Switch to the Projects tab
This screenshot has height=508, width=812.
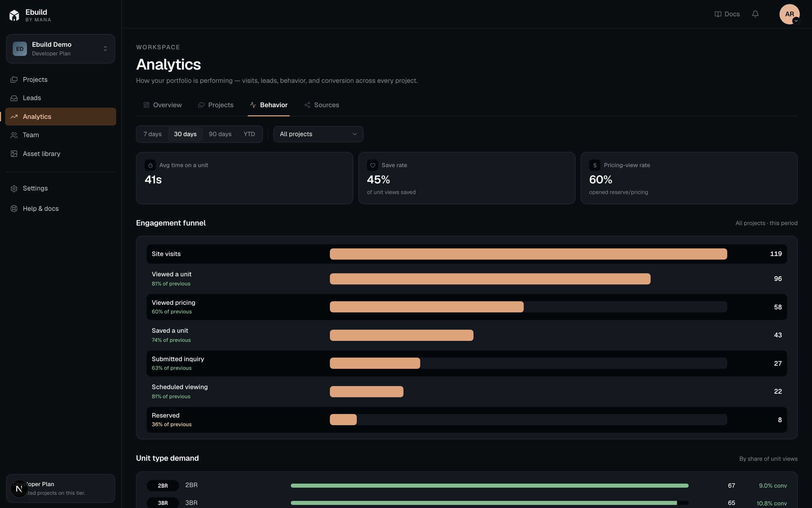[x=216, y=105]
